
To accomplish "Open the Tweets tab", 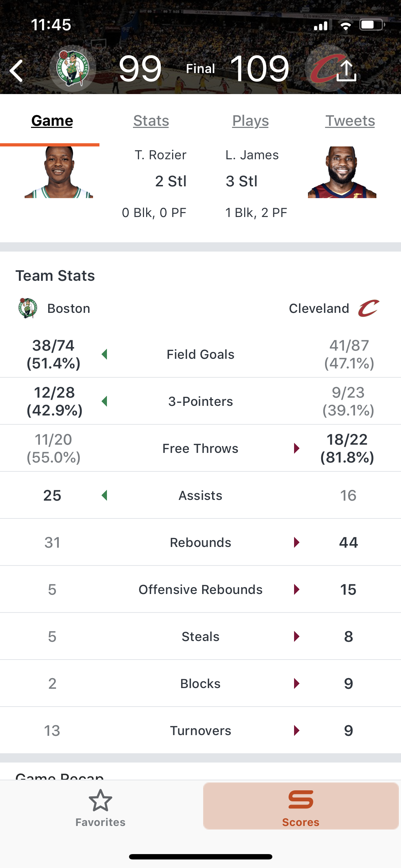I will [350, 121].
